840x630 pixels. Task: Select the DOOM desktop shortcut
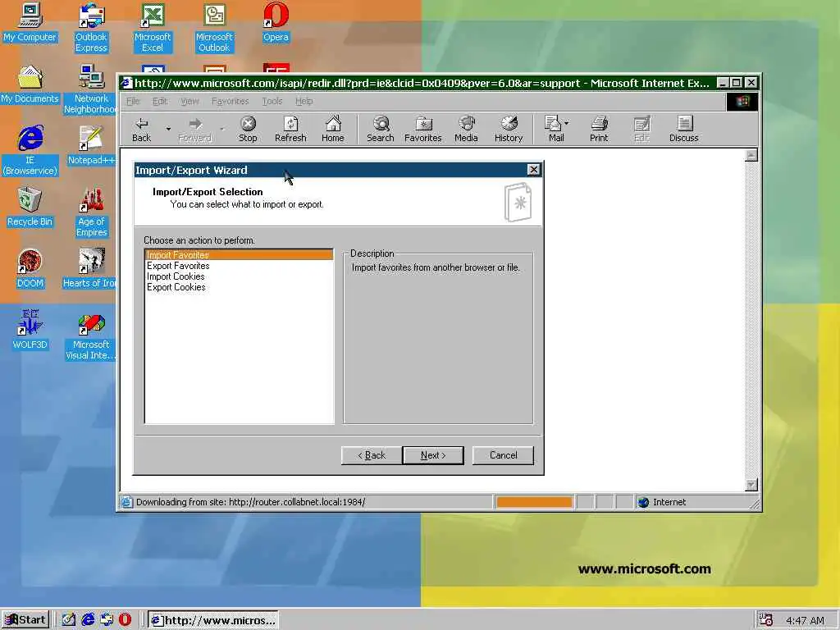(30, 269)
